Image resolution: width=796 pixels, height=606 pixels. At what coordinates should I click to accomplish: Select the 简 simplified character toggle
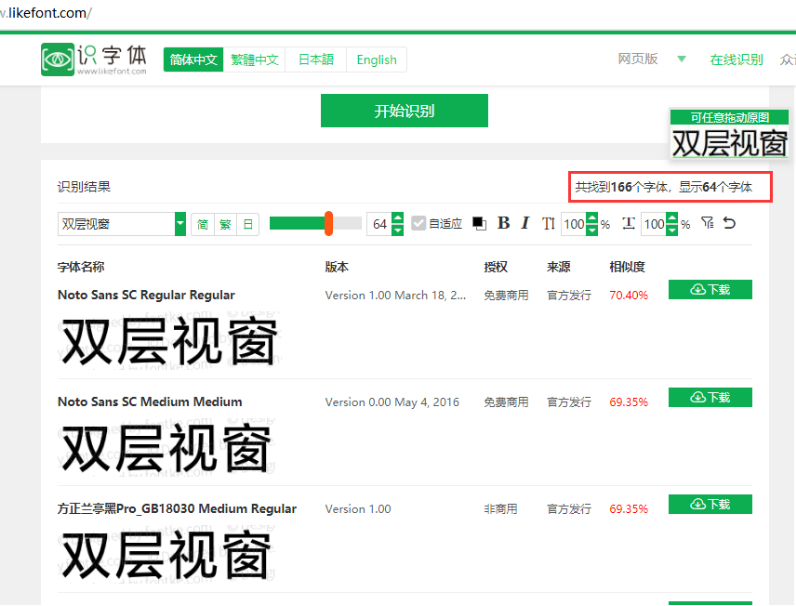tap(202, 224)
